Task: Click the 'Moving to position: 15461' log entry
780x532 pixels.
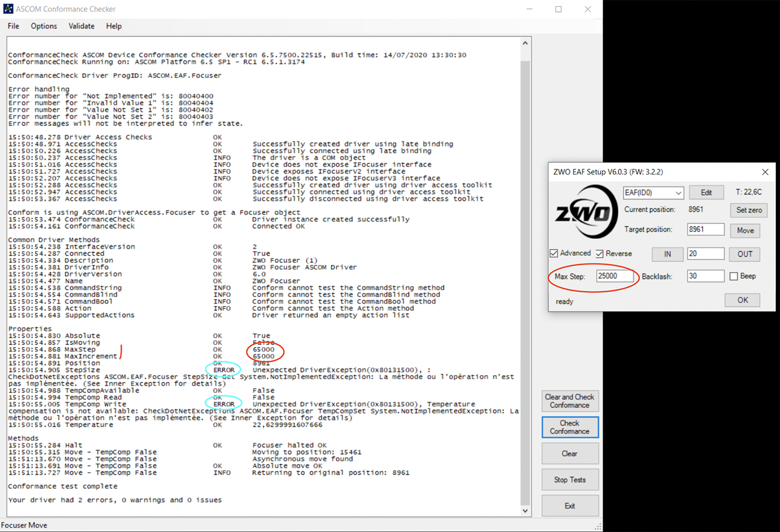Action: click(x=307, y=452)
